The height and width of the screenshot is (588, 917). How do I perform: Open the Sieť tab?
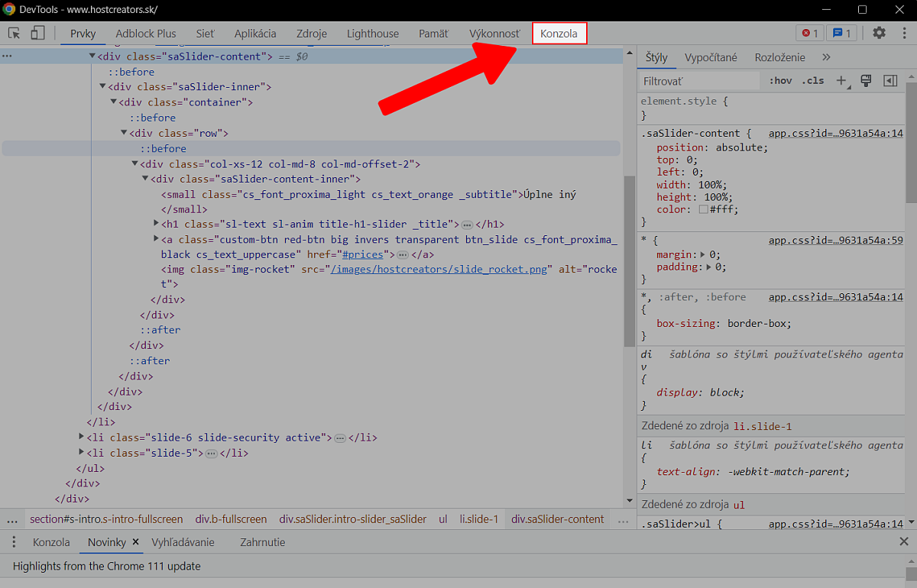coord(206,34)
